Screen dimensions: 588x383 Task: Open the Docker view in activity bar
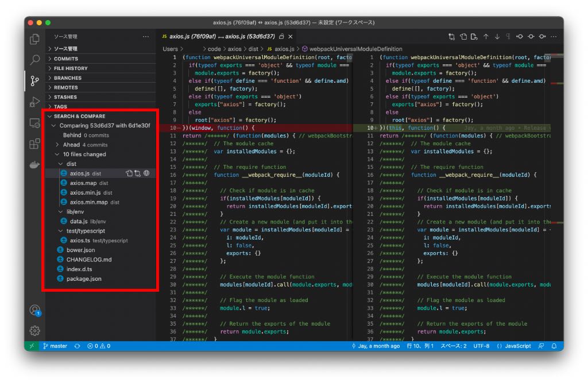(x=34, y=164)
